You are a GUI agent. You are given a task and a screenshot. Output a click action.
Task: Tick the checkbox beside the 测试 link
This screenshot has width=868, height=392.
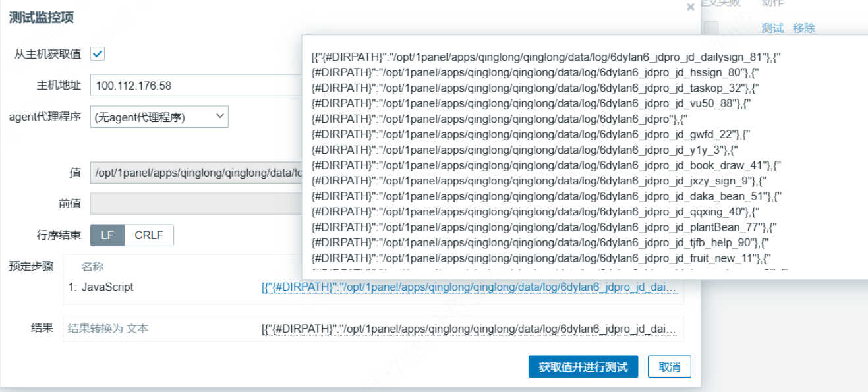(710, 28)
